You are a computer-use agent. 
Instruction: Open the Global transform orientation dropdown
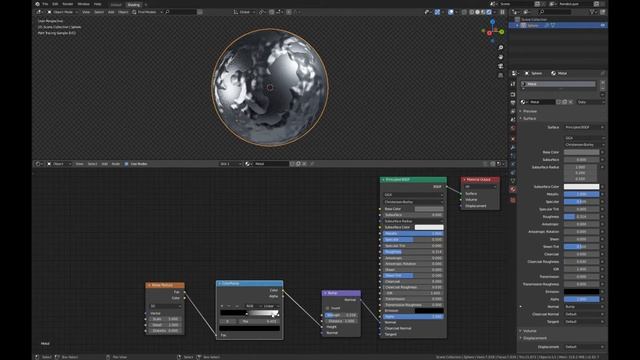tap(244, 12)
